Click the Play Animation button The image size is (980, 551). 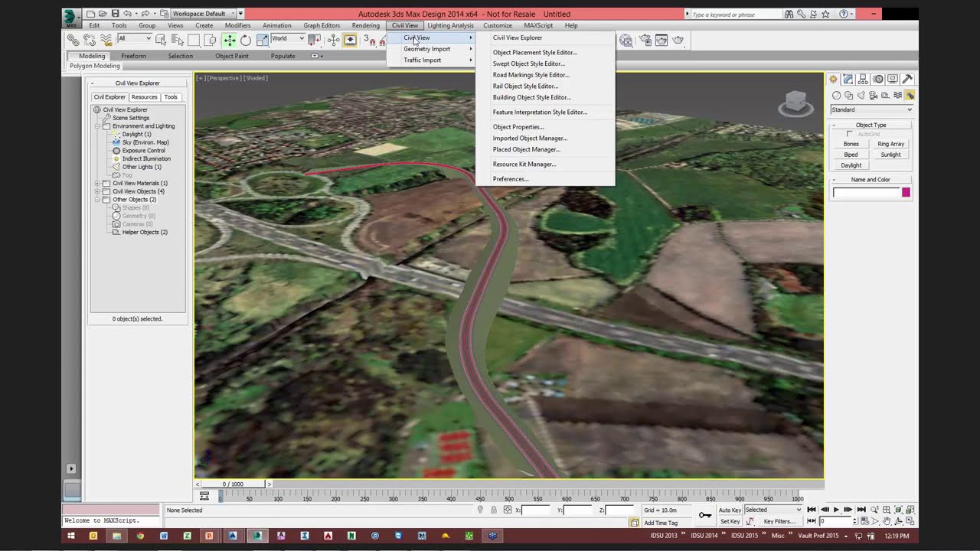(836, 510)
